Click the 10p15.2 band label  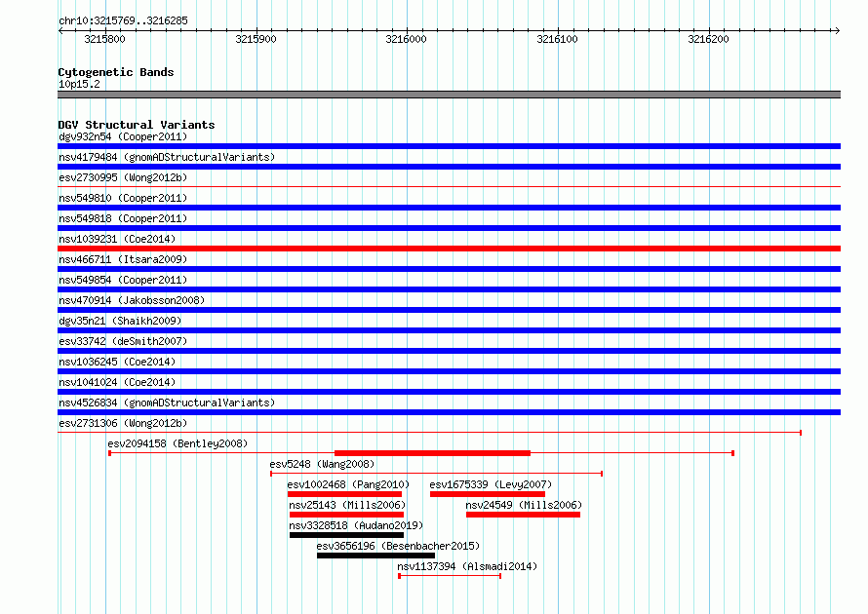[79, 84]
